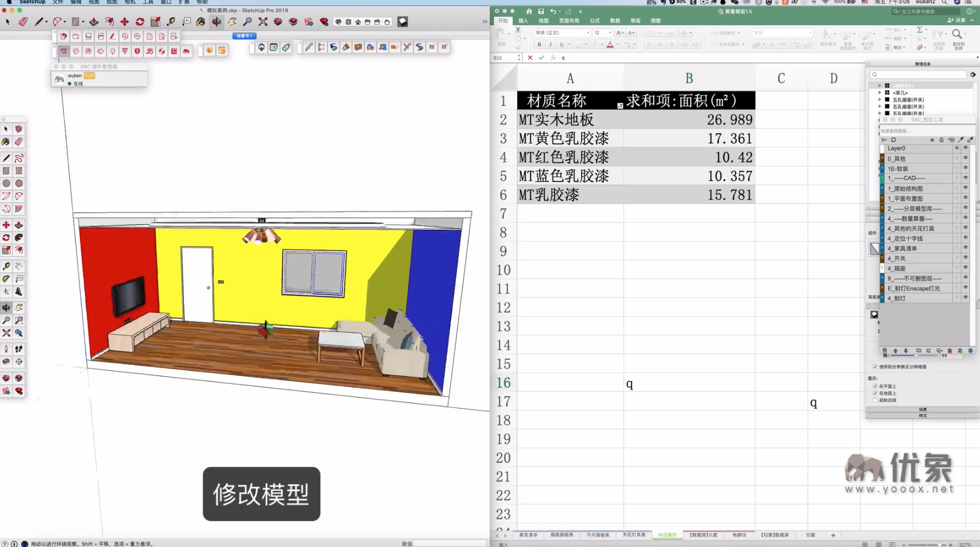980x547 pixels.
Task: Collapse the Excel ribbon using the chevron
Action: point(972,21)
